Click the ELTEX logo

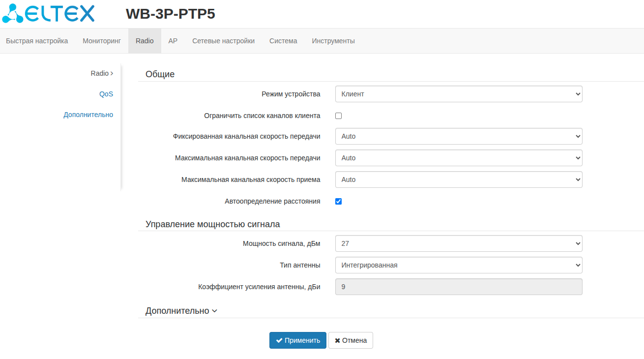[48, 14]
